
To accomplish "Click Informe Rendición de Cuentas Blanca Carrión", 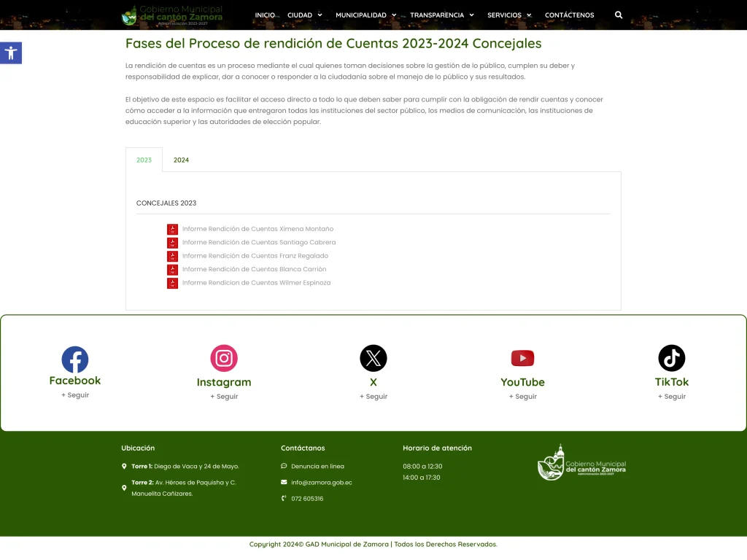I will point(254,269).
